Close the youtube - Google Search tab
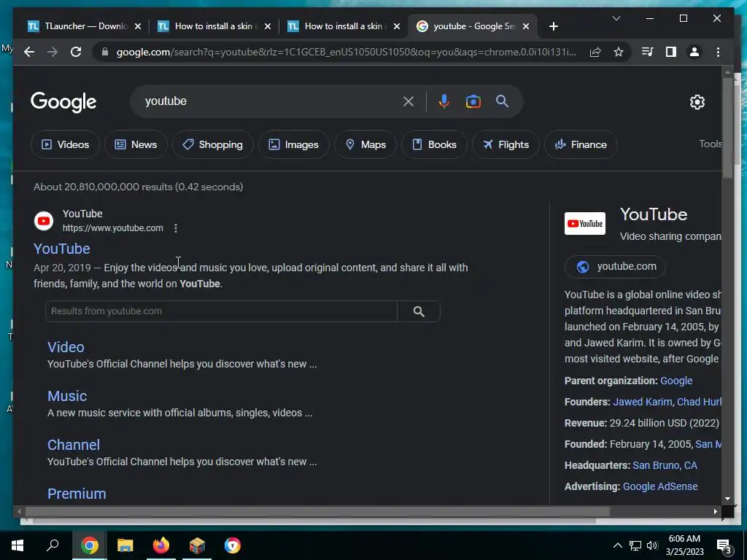The height and width of the screenshot is (560, 747). click(x=526, y=26)
